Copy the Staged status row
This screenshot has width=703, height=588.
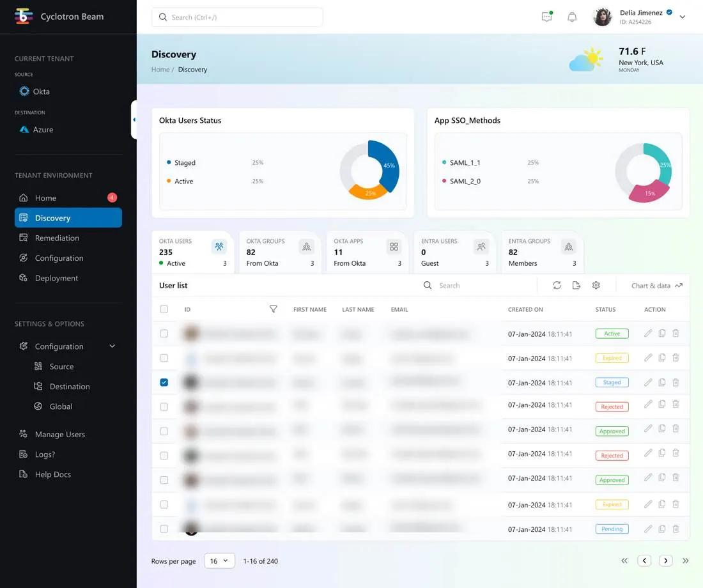(661, 382)
